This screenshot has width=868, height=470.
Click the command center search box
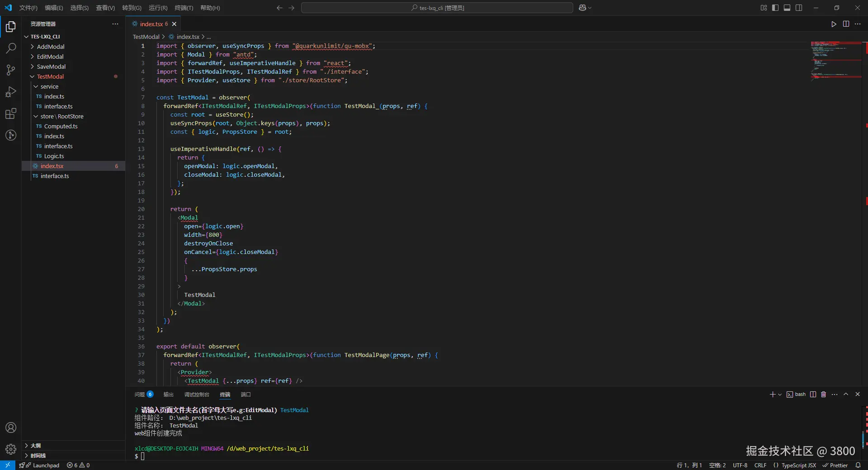[x=437, y=8]
